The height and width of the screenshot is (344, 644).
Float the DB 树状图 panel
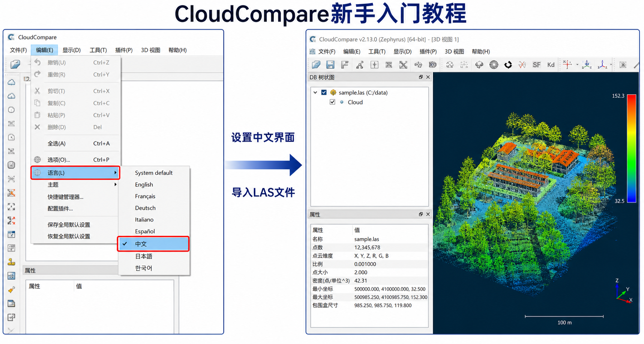(x=420, y=77)
